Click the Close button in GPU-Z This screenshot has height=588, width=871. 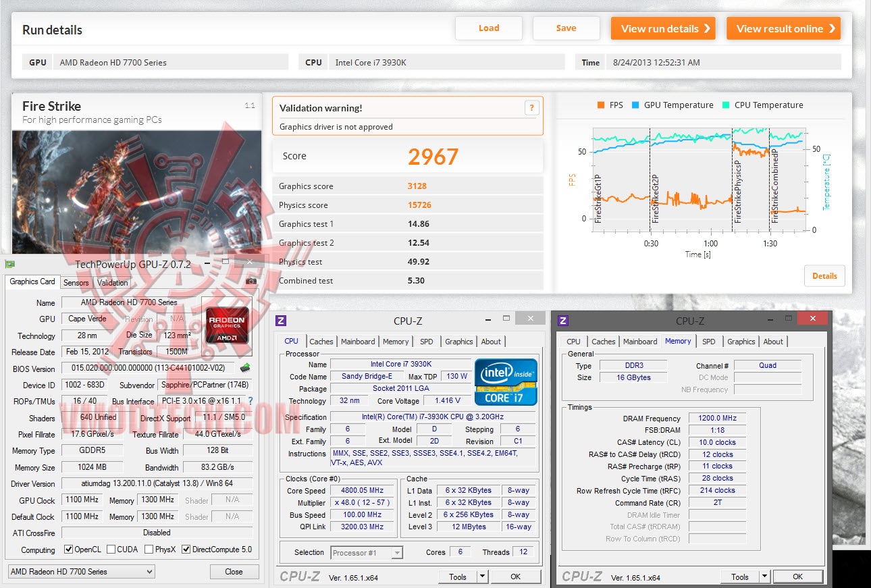[x=234, y=572]
